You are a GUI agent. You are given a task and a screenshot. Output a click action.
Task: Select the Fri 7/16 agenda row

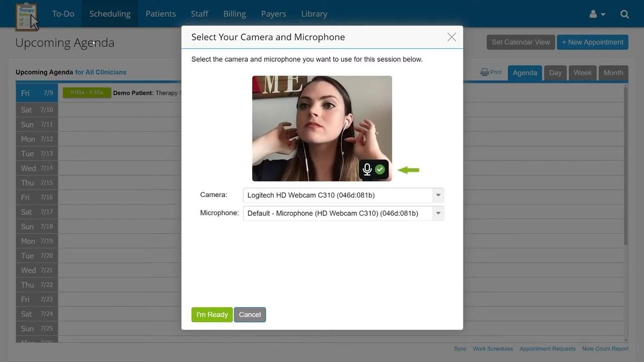point(320,197)
